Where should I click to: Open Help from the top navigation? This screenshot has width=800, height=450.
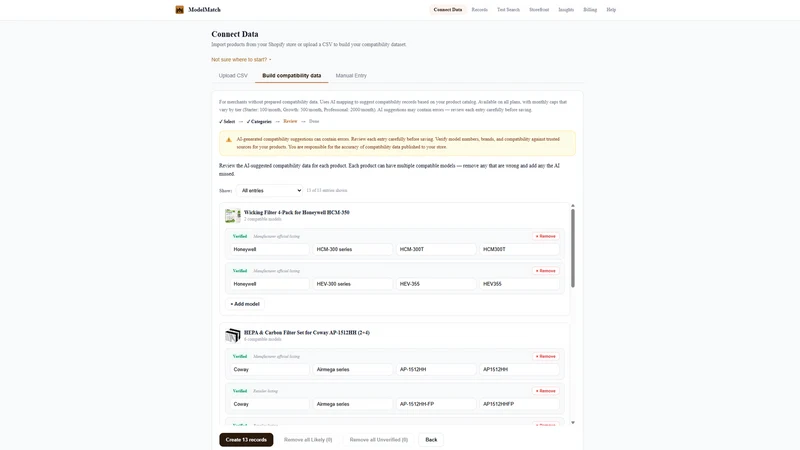[611, 10]
